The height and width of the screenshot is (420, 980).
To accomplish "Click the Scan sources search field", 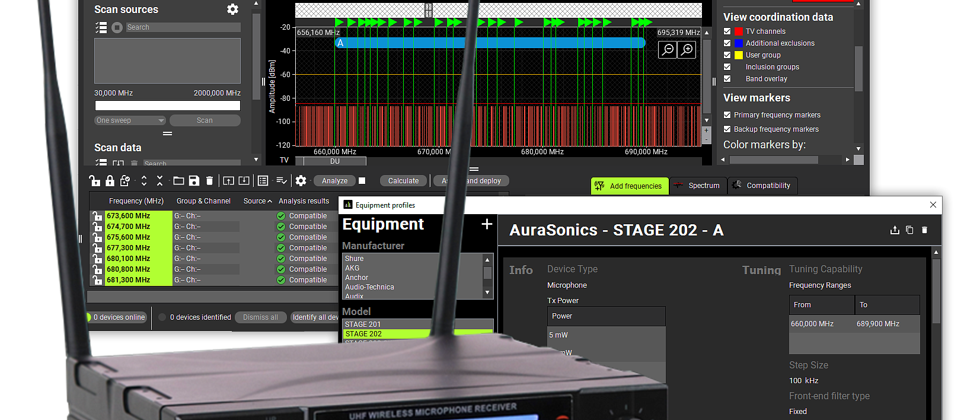I will [x=183, y=27].
